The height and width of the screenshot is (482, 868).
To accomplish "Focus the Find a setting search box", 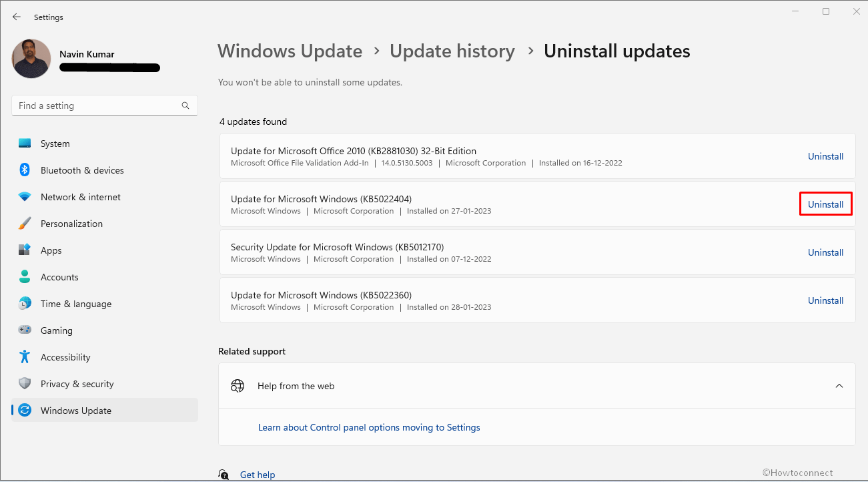I will 105,105.
